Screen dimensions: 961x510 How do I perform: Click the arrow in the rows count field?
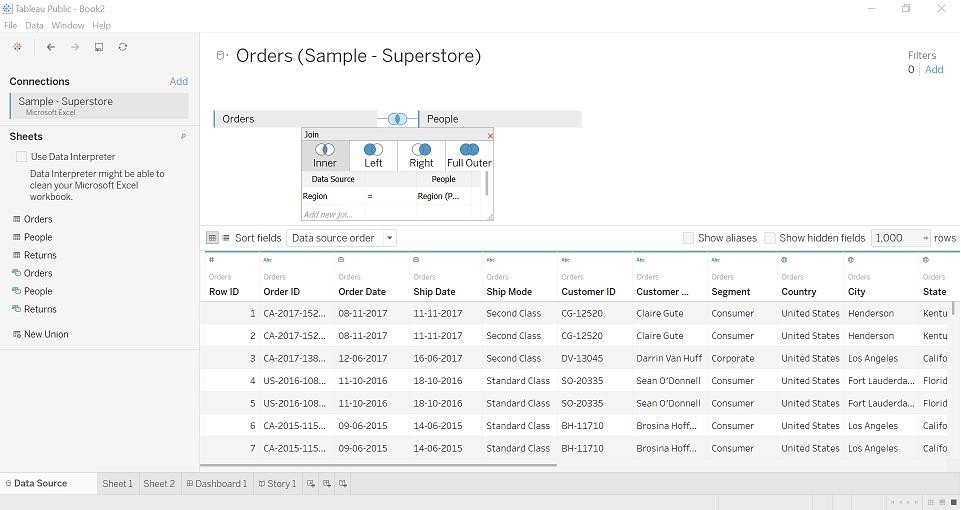point(924,238)
